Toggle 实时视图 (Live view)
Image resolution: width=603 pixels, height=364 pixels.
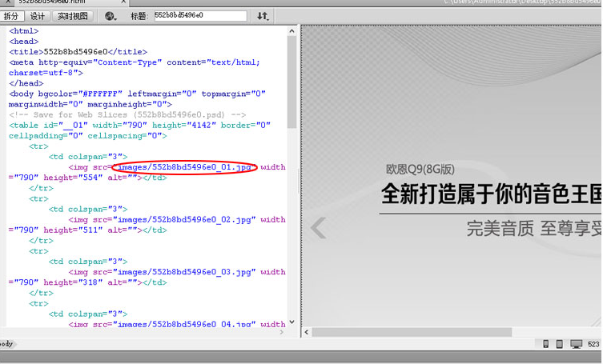pos(73,16)
